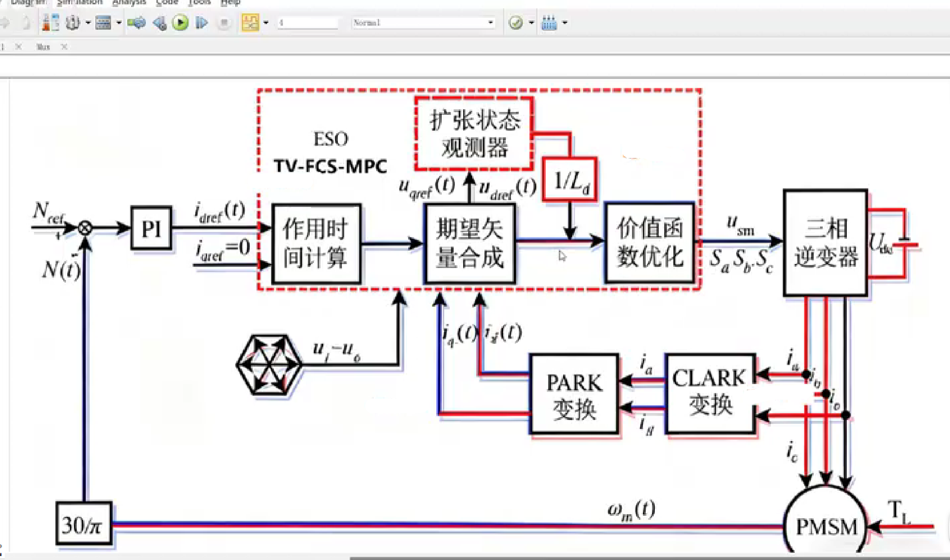This screenshot has height=560, width=950.
Task: Click the Run simulation play button
Action: coord(181,23)
